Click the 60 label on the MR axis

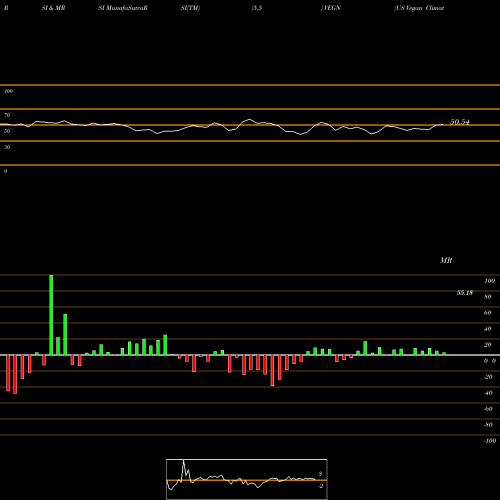pyautogui.click(x=487, y=313)
